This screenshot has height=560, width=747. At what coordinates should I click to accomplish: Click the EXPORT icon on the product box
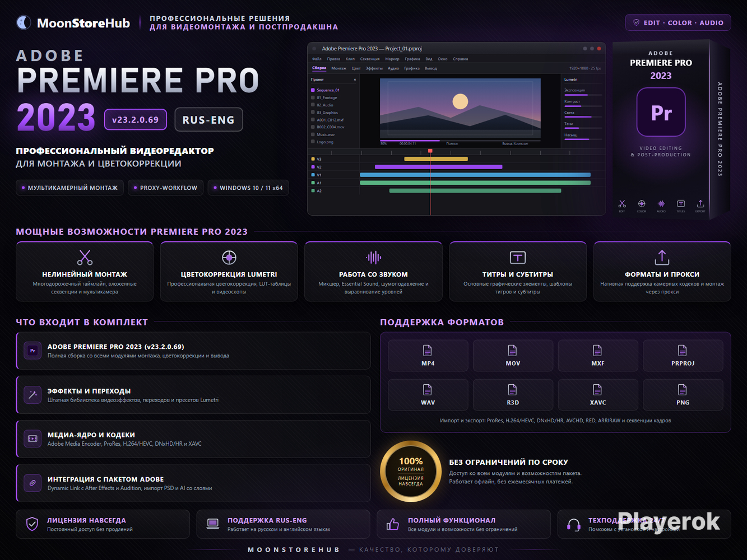click(x=700, y=204)
